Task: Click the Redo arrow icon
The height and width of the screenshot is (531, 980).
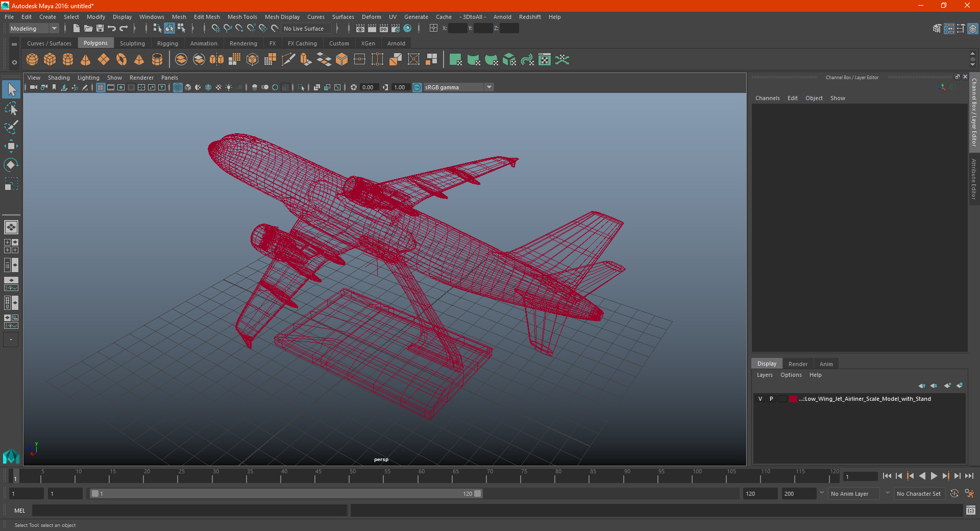Action: click(124, 29)
